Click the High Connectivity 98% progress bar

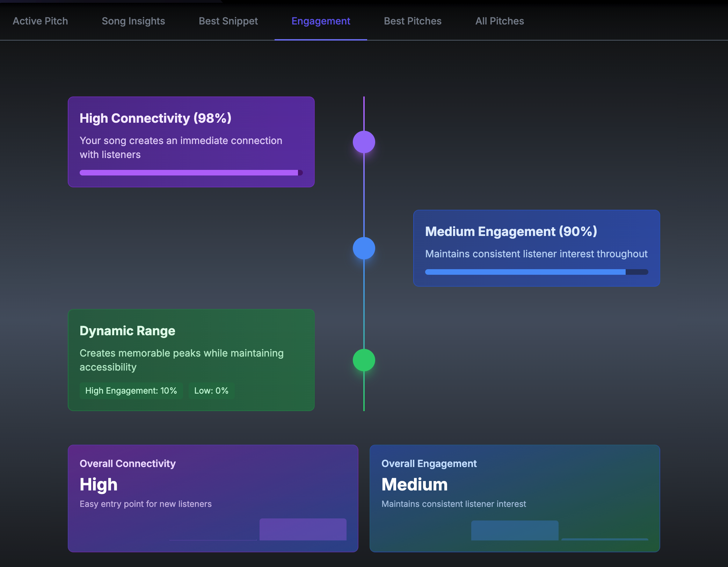(191, 173)
